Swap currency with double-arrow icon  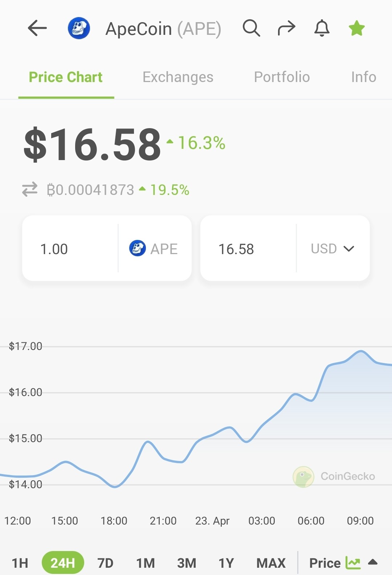click(x=30, y=189)
